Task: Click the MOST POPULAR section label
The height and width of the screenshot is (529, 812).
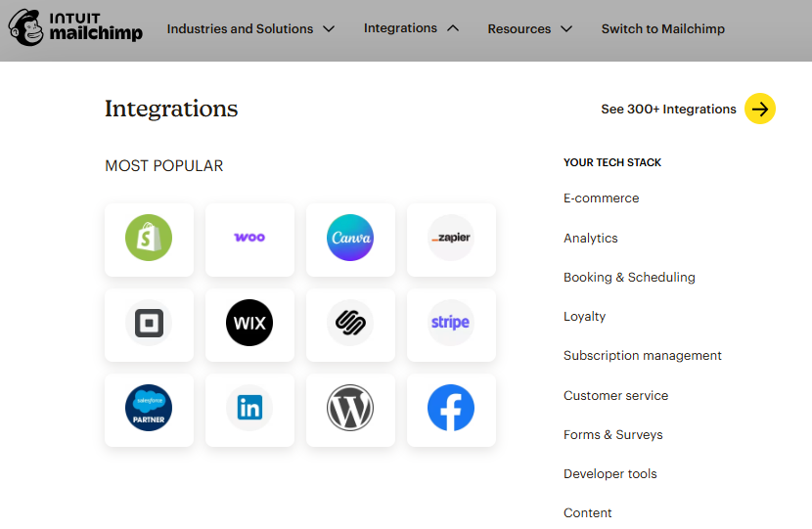Action: pyautogui.click(x=164, y=165)
